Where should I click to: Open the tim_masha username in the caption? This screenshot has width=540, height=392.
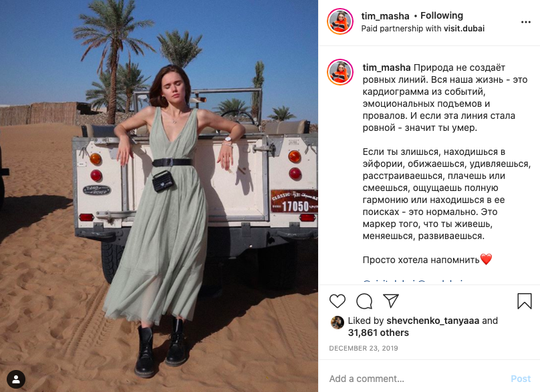click(x=386, y=68)
